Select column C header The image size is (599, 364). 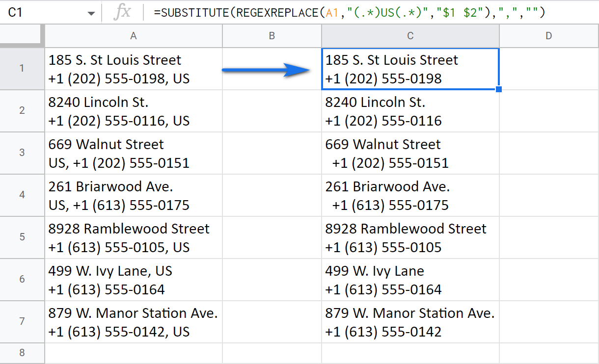[x=410, y=36]
